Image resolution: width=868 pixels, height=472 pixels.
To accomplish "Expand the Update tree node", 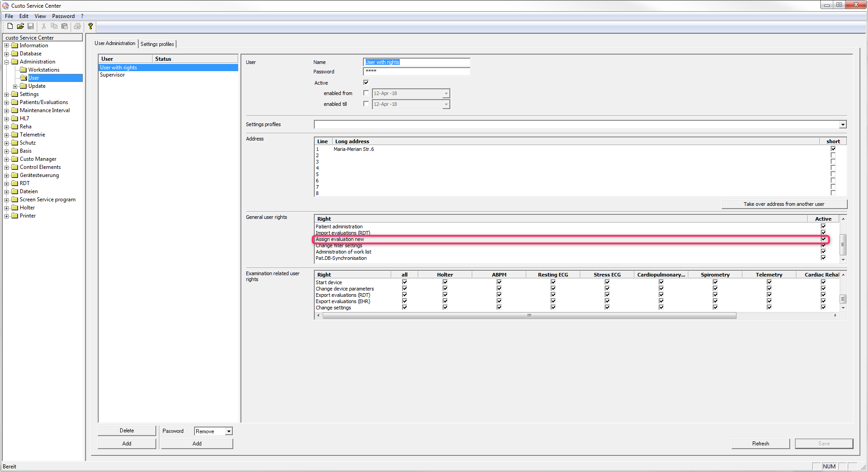I will pyautogui.click(x=15, y=86).
